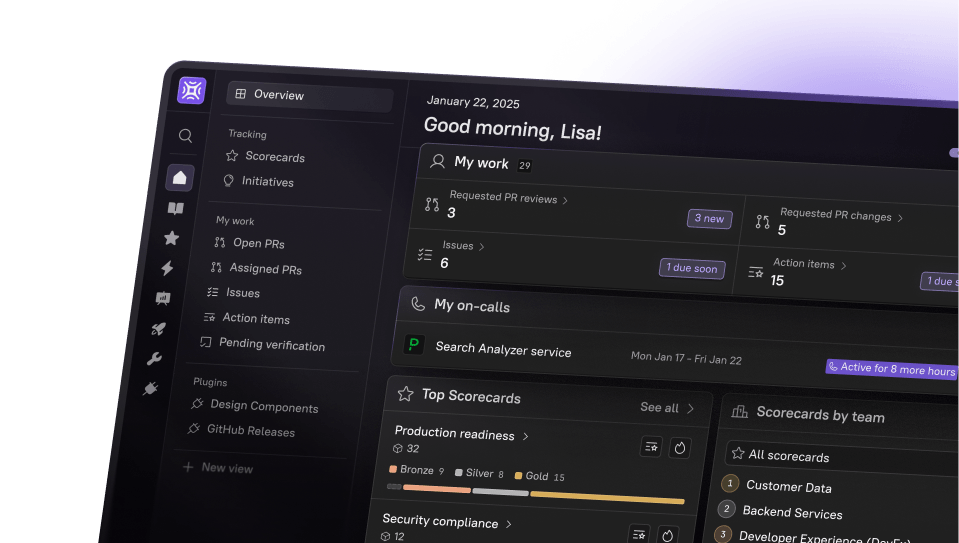Image resolution: width=959 pixels, height=543 pixels.
Task: Open Scorecards under Tracking
Action: click(x=274, y=157)
